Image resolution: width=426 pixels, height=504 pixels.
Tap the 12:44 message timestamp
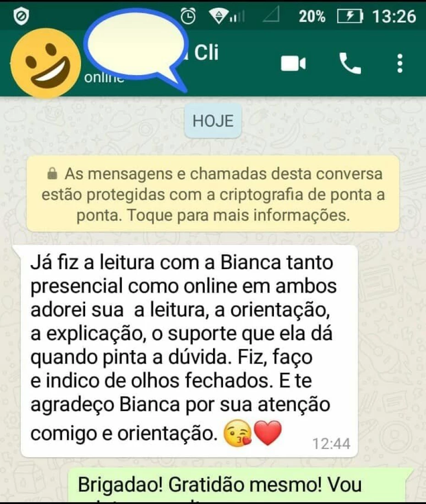tap(331, 444)
